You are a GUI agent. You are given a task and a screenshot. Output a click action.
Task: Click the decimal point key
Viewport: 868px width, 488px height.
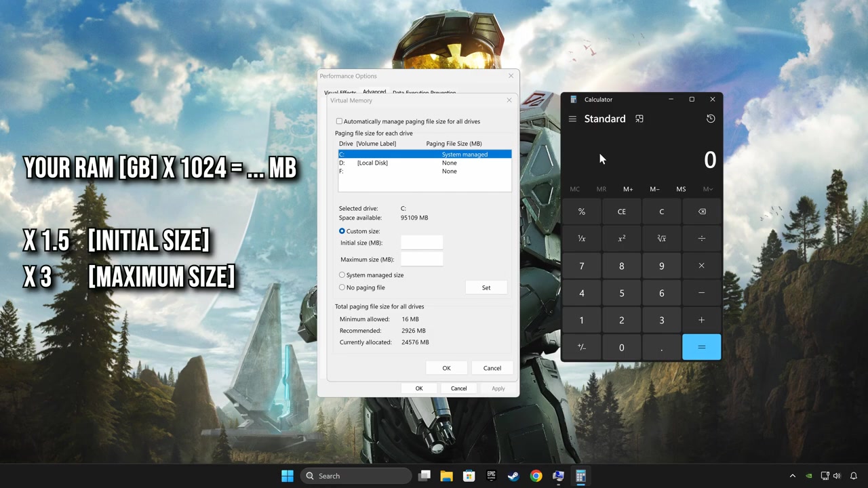click(662, 347)
